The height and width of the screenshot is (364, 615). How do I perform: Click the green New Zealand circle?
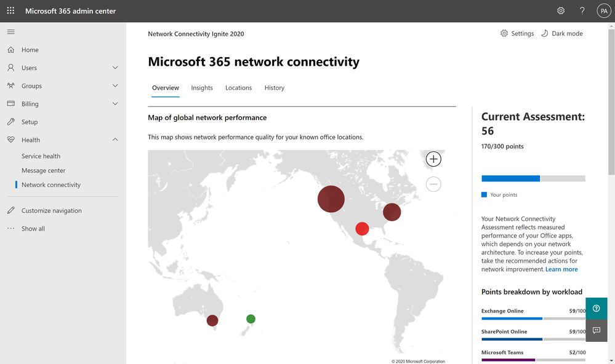click(x=251, y=319)
